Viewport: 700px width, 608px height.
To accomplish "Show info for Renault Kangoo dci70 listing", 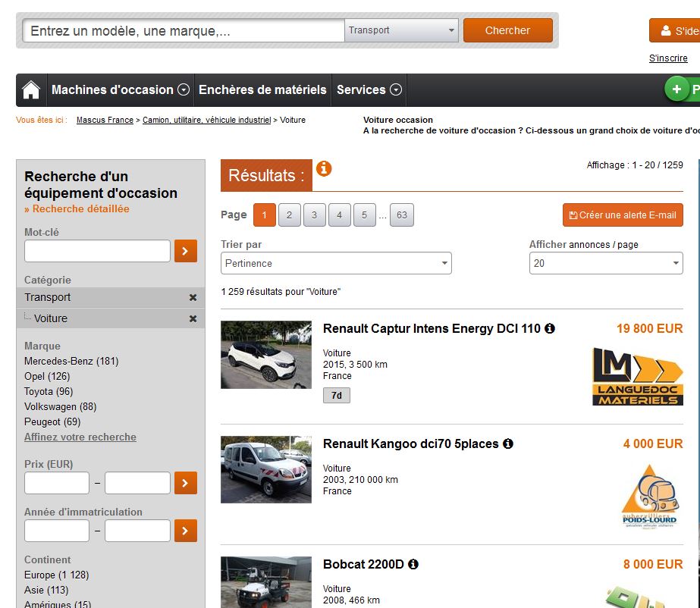I will pos(508,443).
